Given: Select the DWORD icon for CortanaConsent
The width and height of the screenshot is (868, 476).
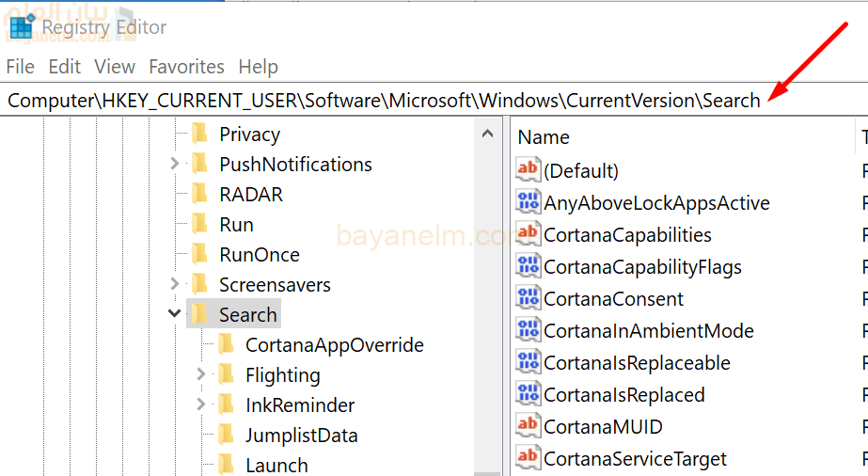Looking at the screenshot, I should click(529, 298).
